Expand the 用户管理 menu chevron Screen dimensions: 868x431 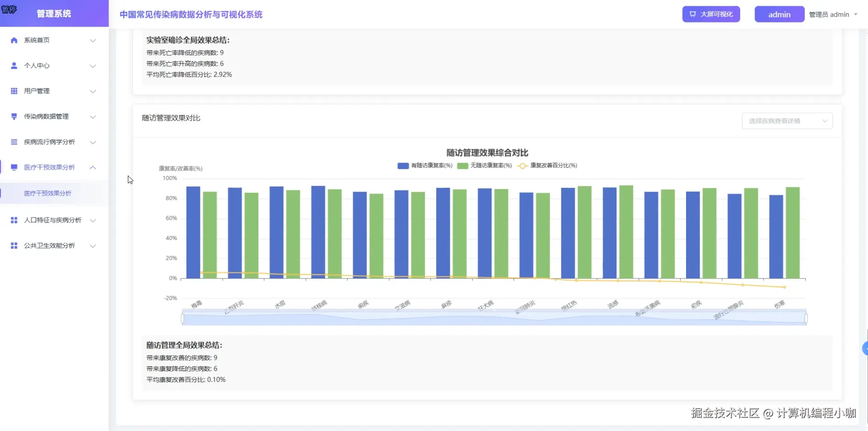point(93,91)
